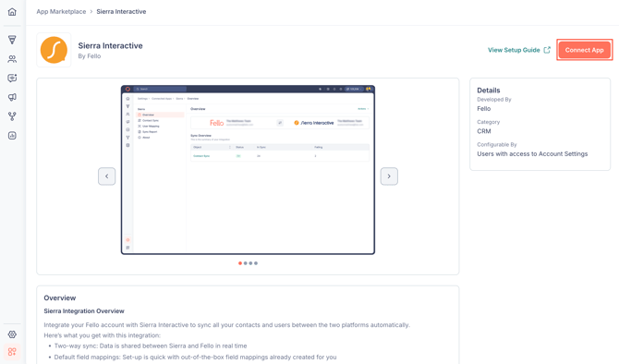The height and width of the screenshot is (364, 619).
Task: Click the integration preview screenshot thumbnail
Action: pyautogui.click(x=248, y=170)
